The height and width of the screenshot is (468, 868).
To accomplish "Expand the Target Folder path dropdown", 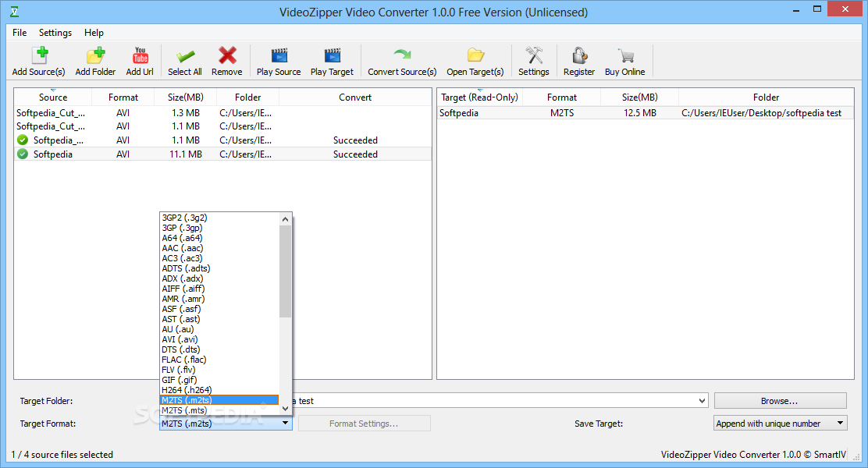I will tap(702, 400).
